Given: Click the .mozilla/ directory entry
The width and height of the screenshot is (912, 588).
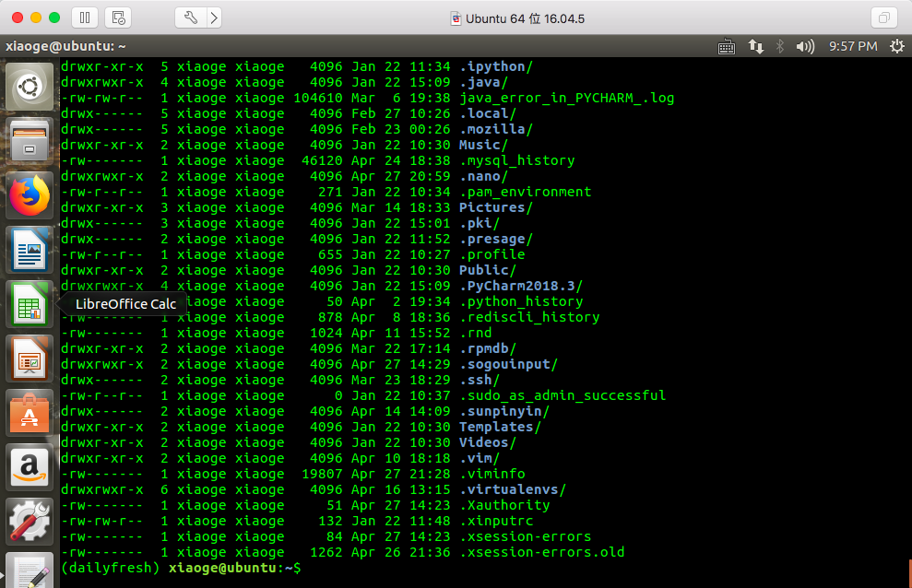Looking at the screenshot, I should coord(496,130).
